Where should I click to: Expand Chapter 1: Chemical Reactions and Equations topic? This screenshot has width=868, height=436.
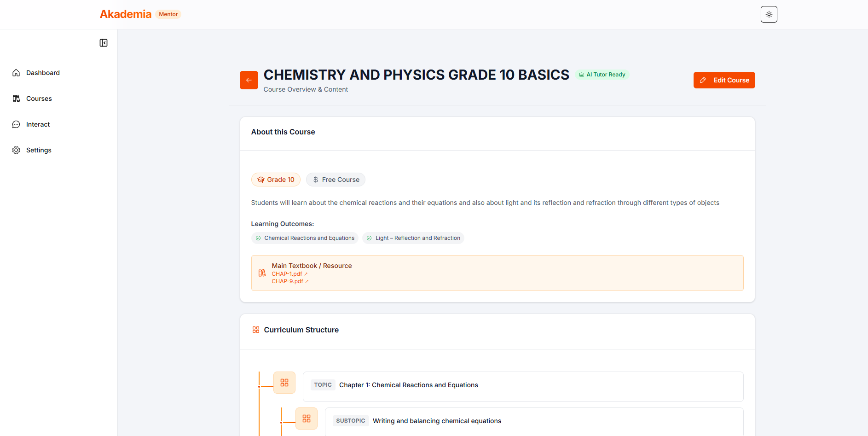409,385
